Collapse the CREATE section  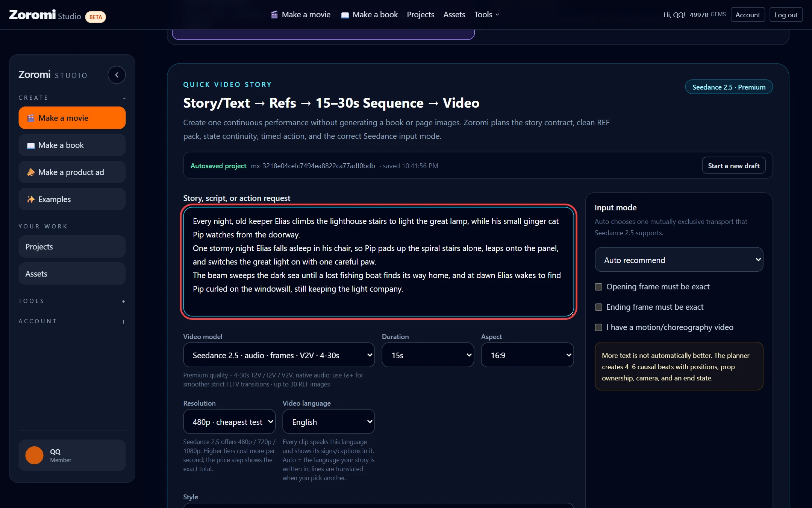(x=124, y=98)
